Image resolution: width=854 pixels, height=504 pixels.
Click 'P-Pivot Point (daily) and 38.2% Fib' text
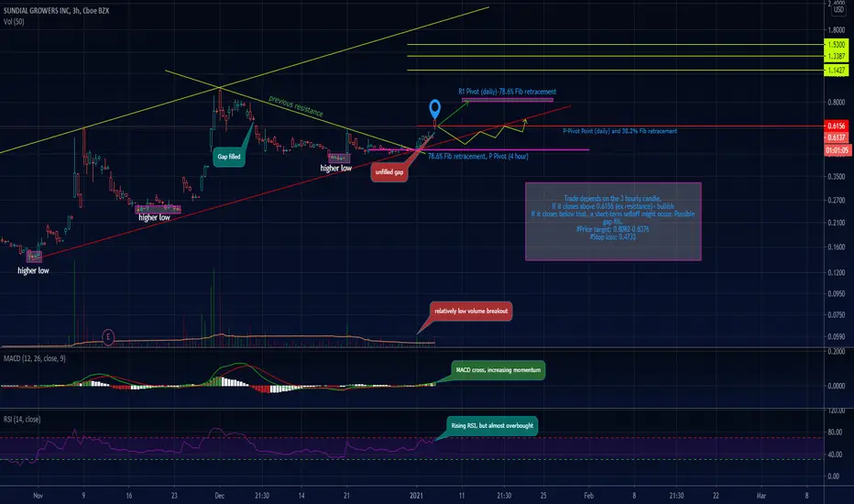pos(619,131)
